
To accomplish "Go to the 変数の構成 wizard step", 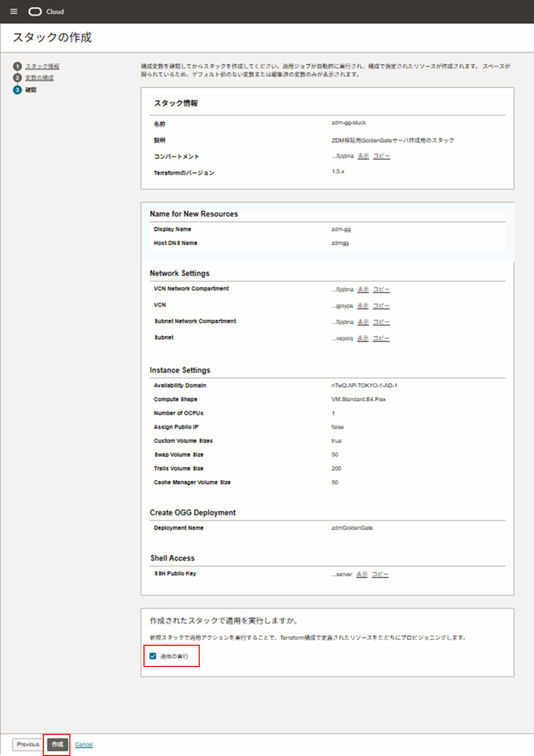I will pos(40,78).
